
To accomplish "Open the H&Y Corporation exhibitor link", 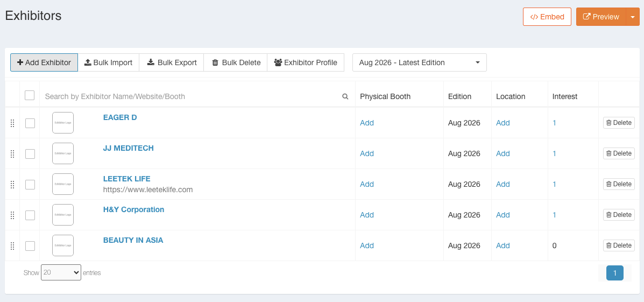I will coord(133,209).
